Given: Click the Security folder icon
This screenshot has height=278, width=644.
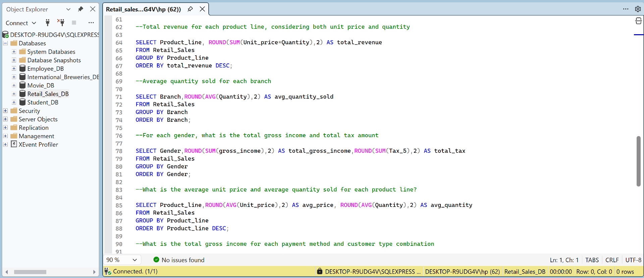Looking at the screenshot, I should (x=14, y=110).
